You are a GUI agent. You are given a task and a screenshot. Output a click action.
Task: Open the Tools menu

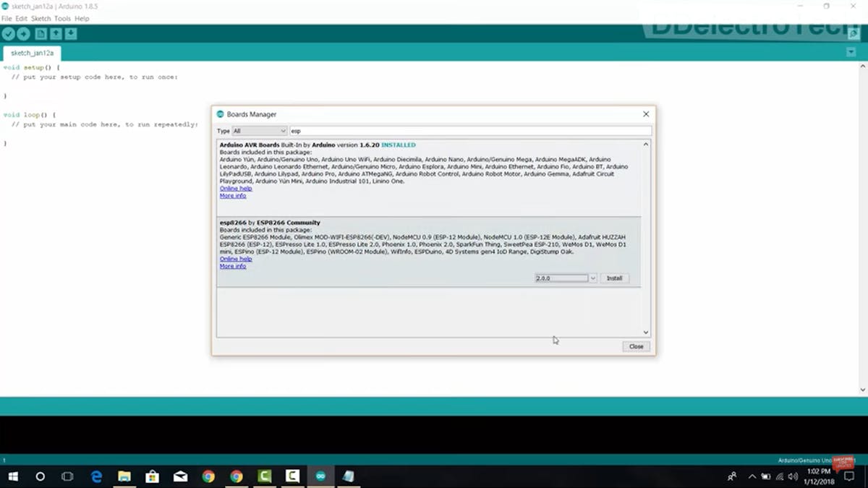pyautogui.click(x=62, y=18)
